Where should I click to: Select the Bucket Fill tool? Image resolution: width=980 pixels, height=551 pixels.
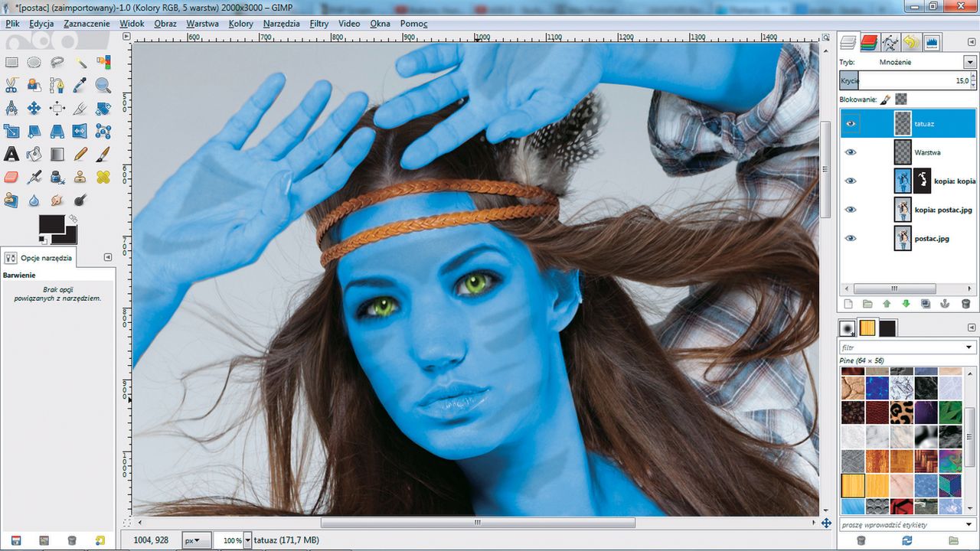(x=34, y=154)
